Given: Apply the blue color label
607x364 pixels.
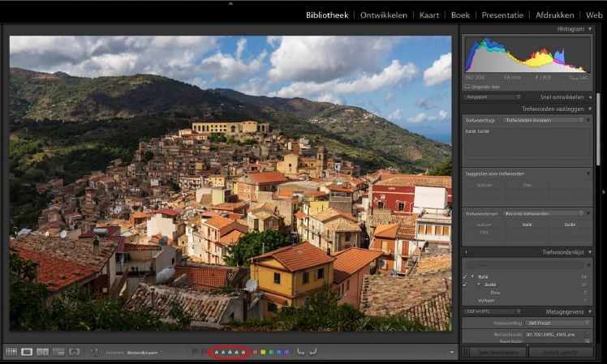Looking at the screenshot, I should click(x=278, y=352).
